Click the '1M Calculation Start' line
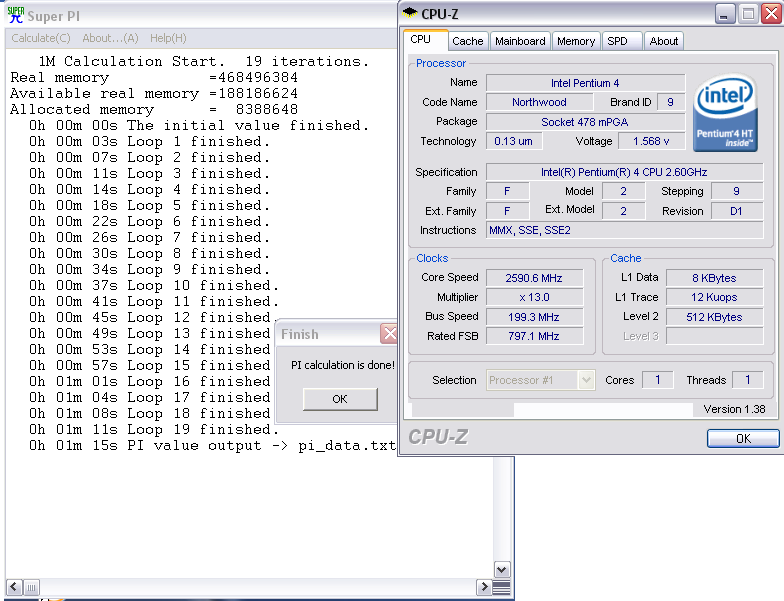Image resolution: width=784 pixels, height=601 pixels. click(x=204, y=62)
